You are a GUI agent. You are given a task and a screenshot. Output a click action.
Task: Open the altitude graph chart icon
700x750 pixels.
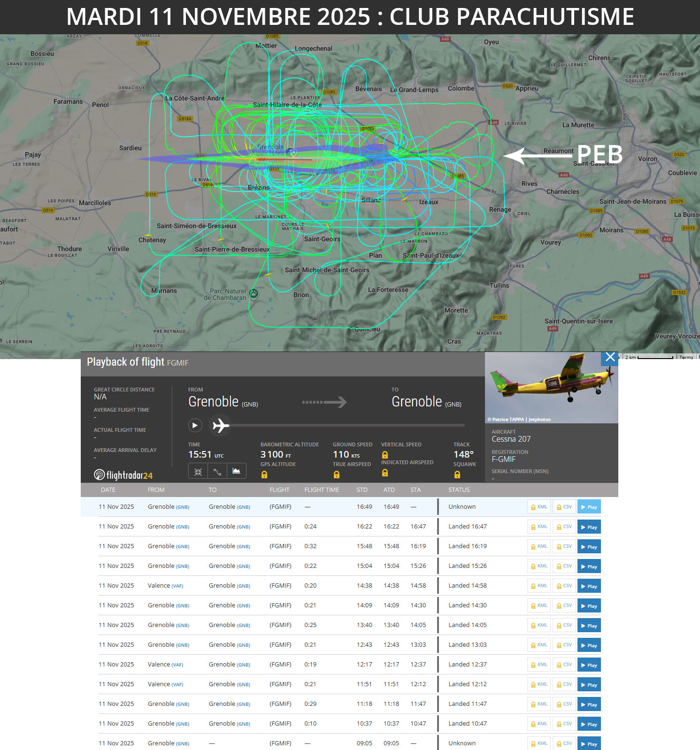236,471
